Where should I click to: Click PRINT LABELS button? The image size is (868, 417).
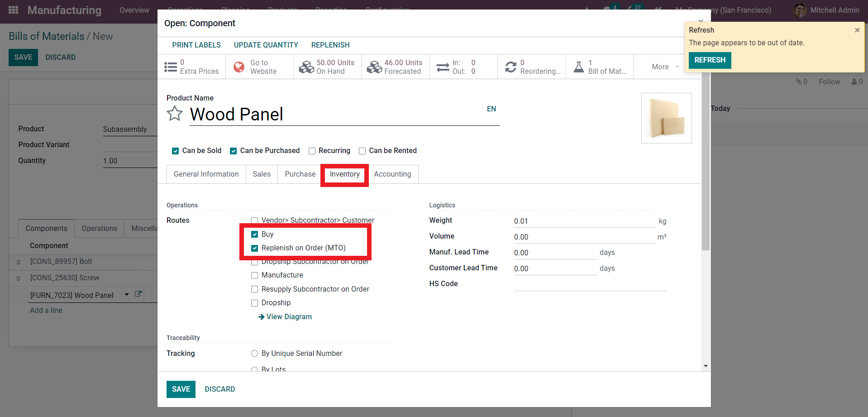tap(196, 45)
